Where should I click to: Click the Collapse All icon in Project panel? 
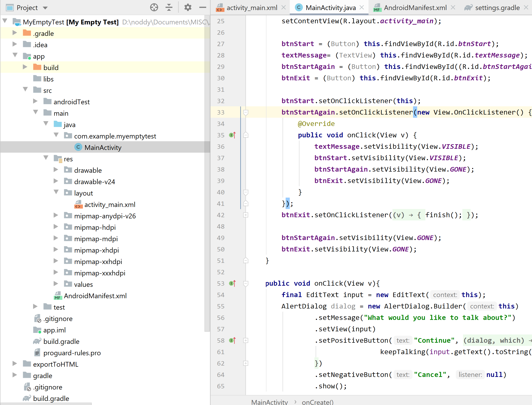pos(169,8)
